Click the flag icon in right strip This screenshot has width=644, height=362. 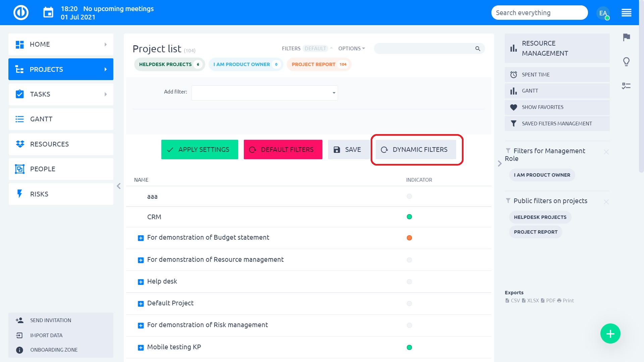tap(626, 37)
